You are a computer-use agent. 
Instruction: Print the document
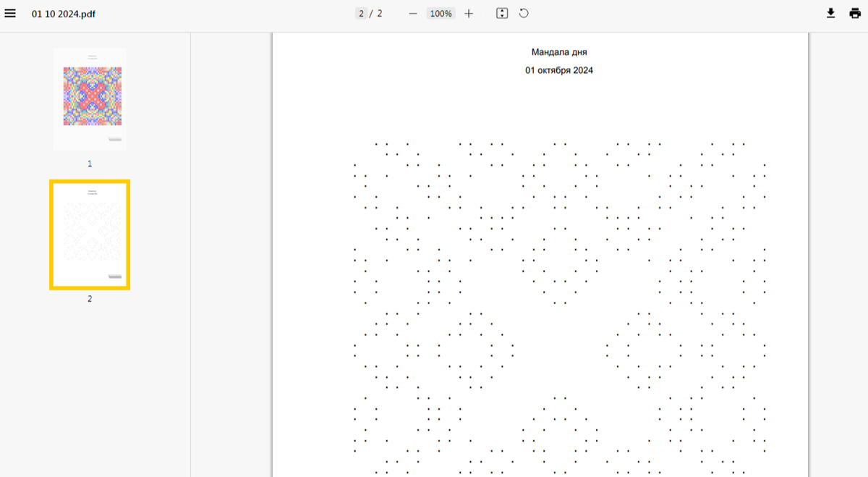[855, 14]
